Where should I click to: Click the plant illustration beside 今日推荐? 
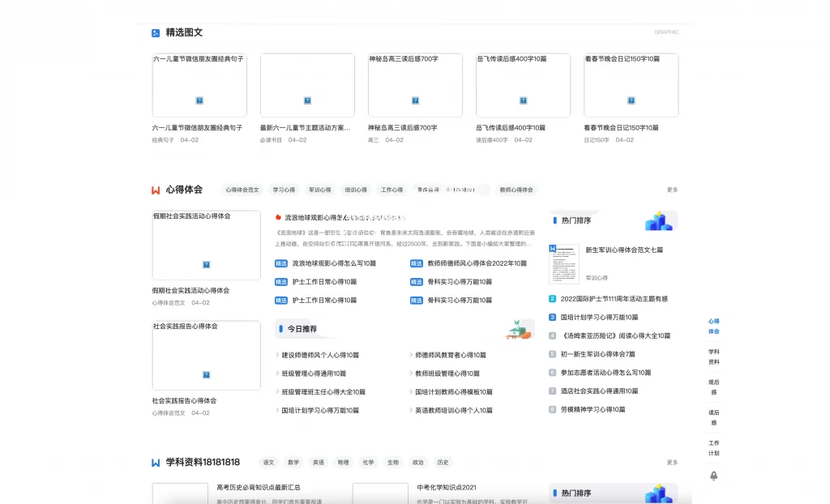point(520,327)
